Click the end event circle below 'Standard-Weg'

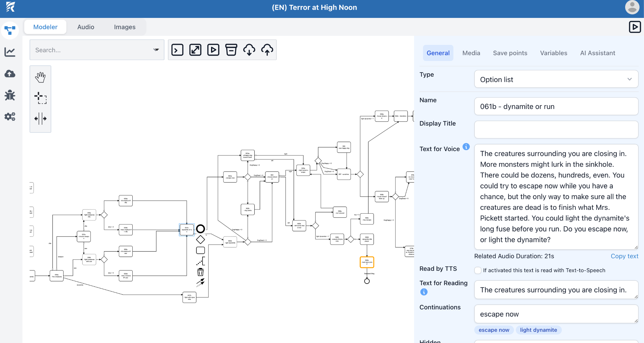pyautogui.click(x=367, y=281)
